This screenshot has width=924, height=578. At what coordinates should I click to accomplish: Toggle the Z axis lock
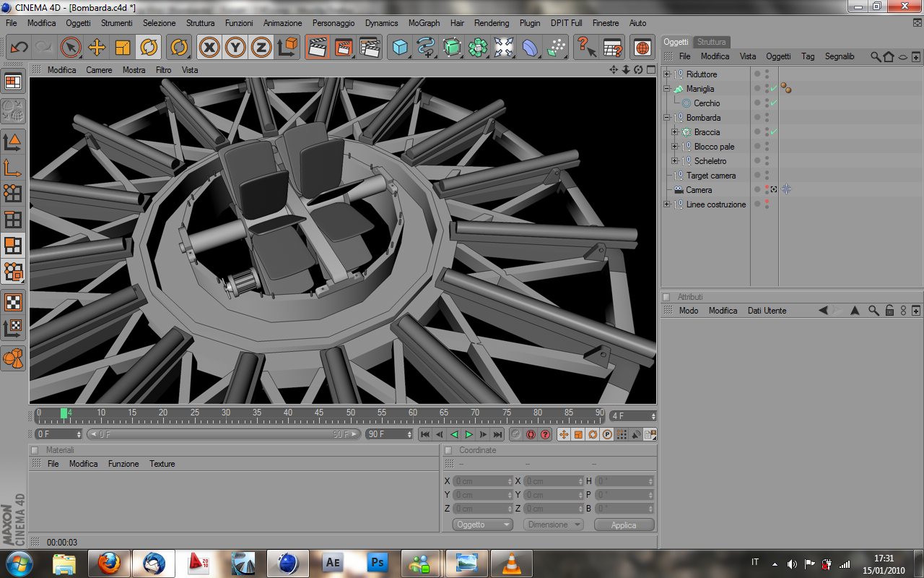coord(261,48)
